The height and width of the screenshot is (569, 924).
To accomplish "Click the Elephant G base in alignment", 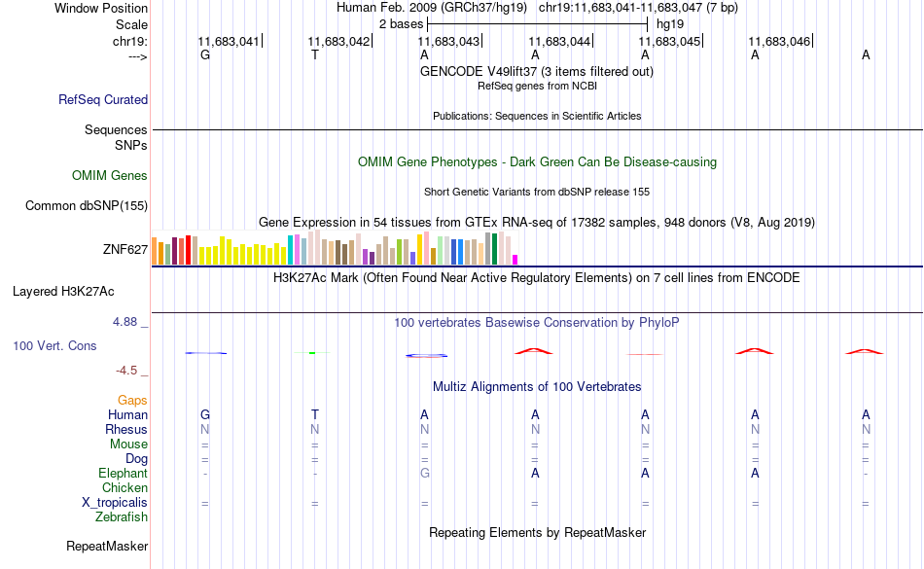I will pyautogui.click(x=425, y=473).
